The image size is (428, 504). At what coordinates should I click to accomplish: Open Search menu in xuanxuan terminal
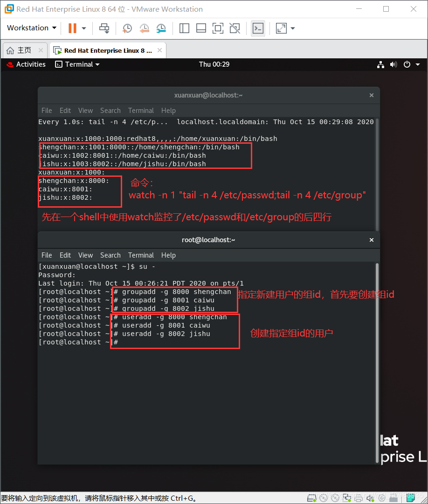110,111
